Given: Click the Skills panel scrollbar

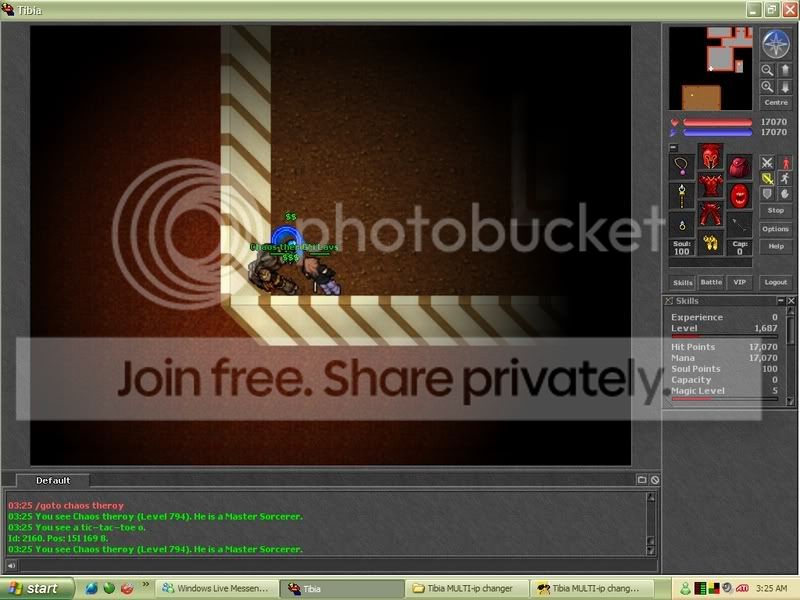Looking at the screenshot, I should pos(790,355).
